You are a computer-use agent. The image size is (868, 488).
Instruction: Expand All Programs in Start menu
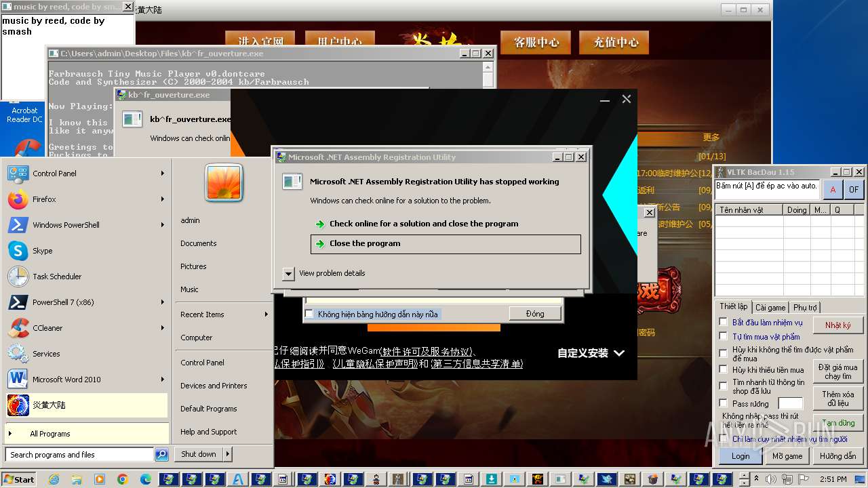[87, 434]
